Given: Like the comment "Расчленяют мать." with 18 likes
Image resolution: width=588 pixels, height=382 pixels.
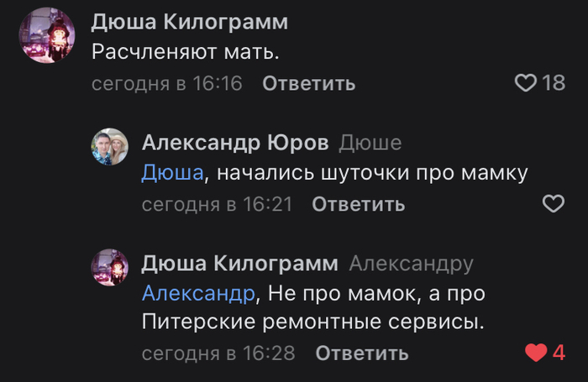Looking at the screenshot, I should tap(525, 83).
